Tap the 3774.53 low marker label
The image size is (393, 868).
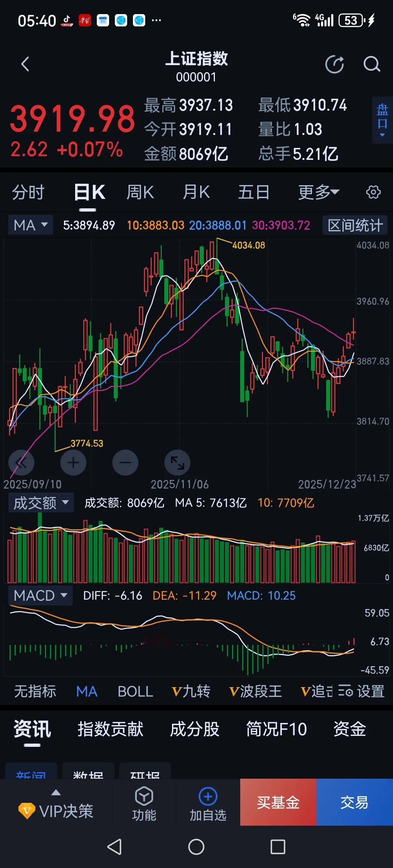pyautogui.click(x=87, y=443)
